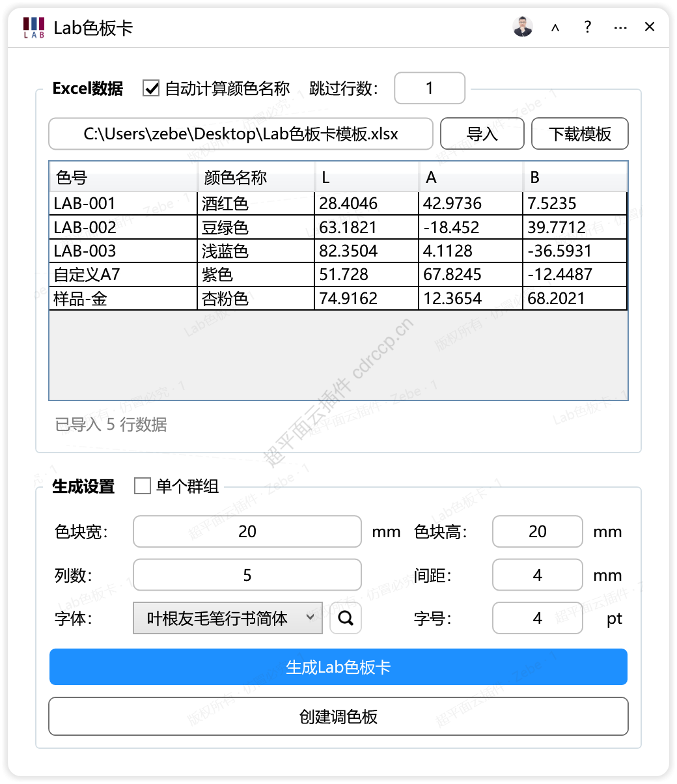This screenshot has width=677, height=784.
Task: Click the 色块宽 input field
Action: 247,531
